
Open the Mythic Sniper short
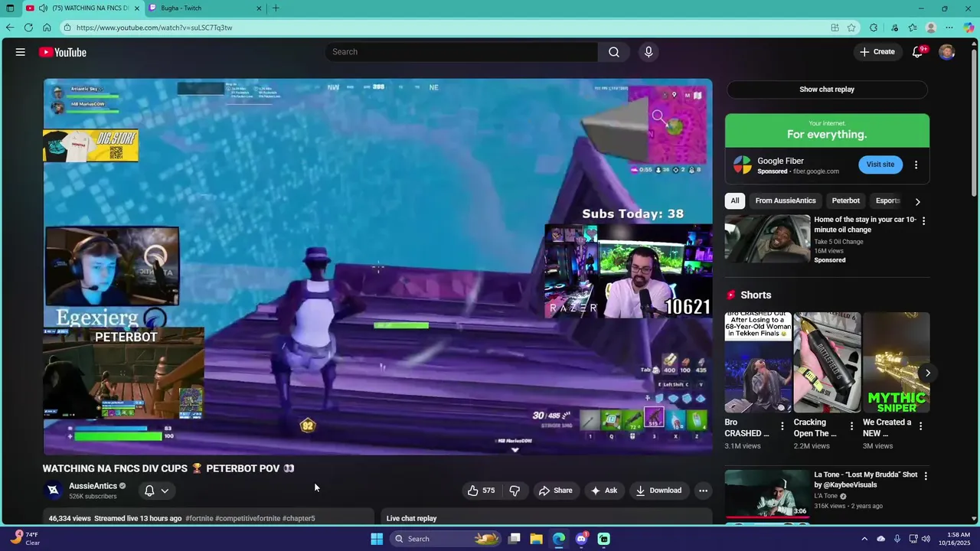coord(896,363)
